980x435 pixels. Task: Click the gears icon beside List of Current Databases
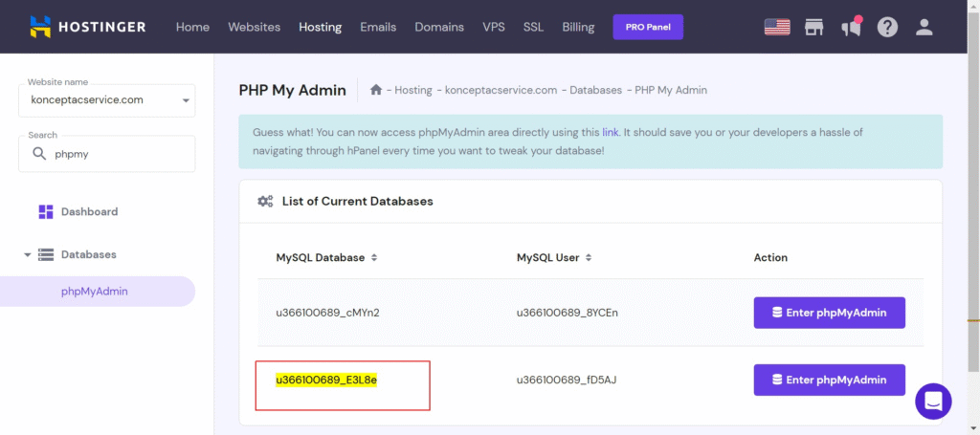pyautogui.click(x=266, y=202)
